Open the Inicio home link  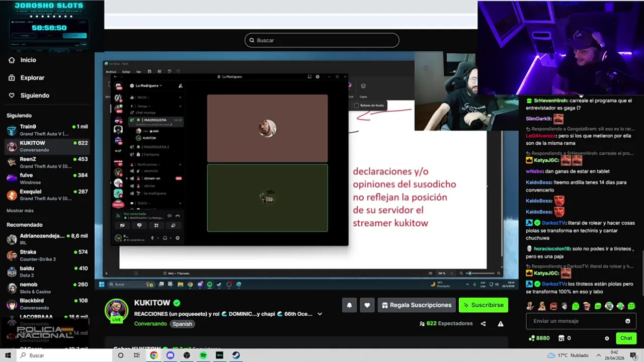tap(28, 60)
